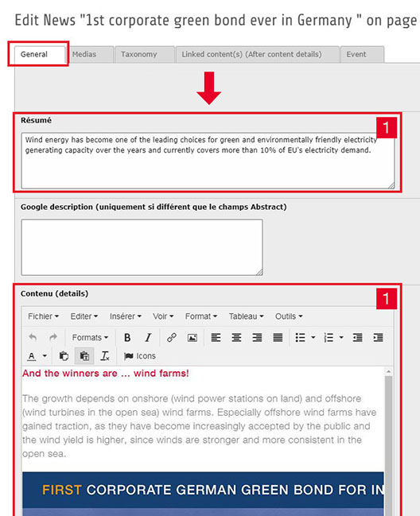Decrease paragraph indent

(357, 338)
